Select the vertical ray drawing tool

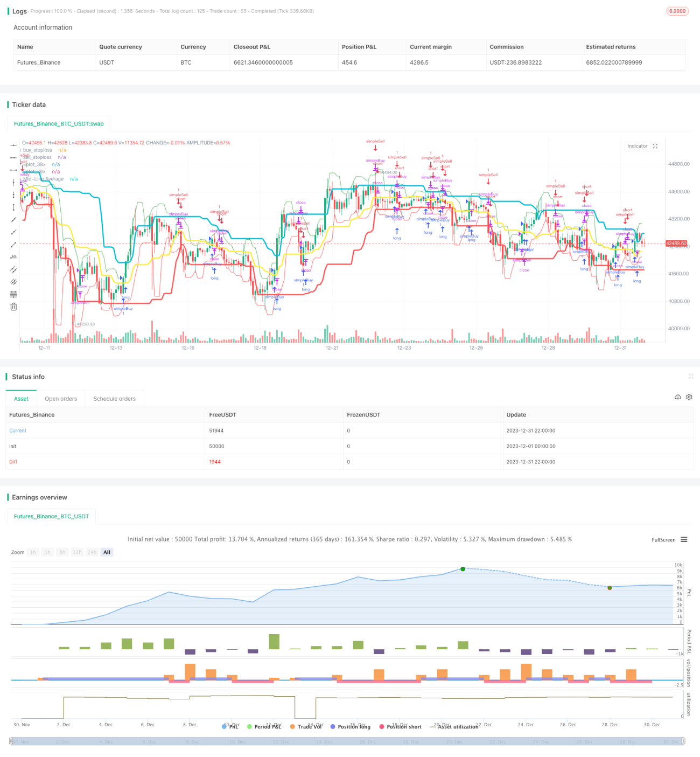pyautogui.click(x=13, y=195)
